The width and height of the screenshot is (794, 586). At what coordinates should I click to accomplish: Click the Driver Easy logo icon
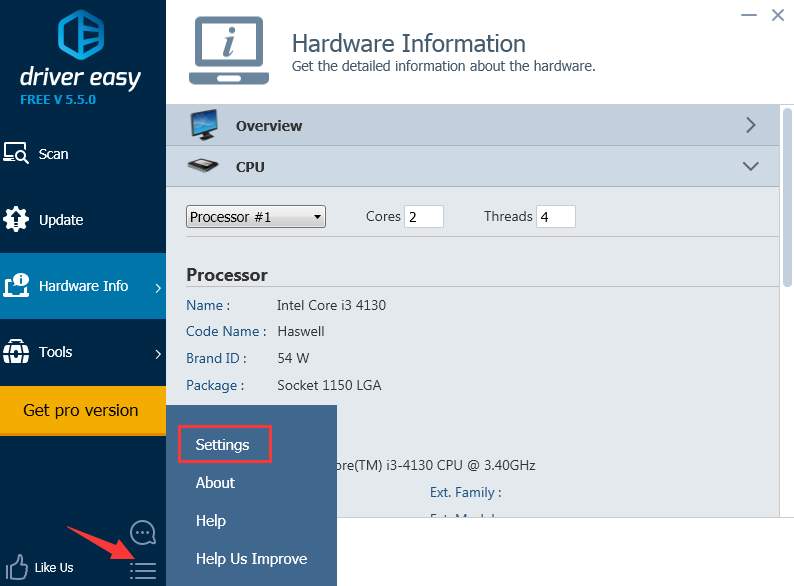tap(81, 35)
